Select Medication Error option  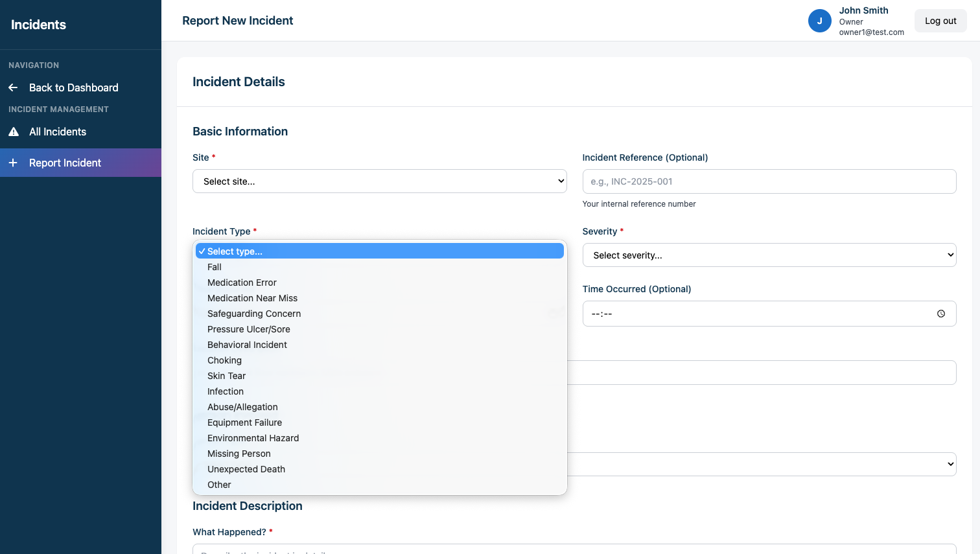[242, 283]
